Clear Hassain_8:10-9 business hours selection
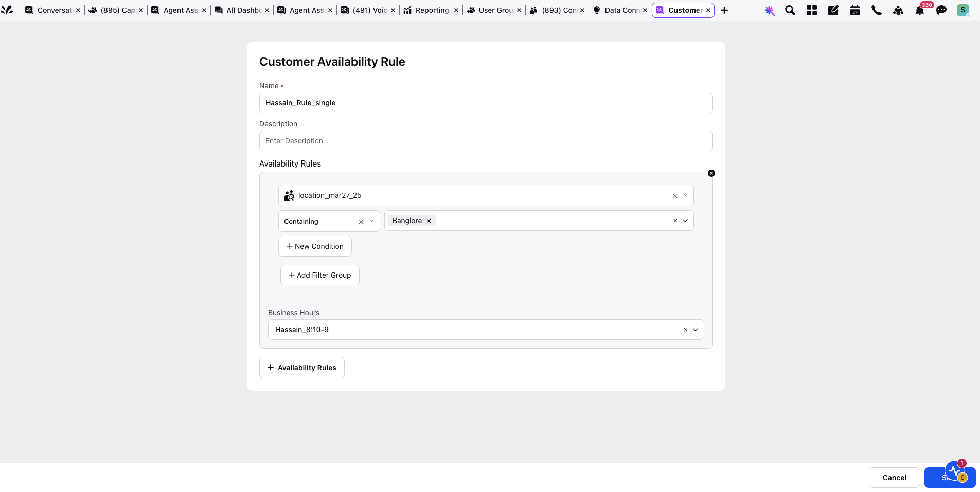The image size is (980, 492). (685, 330)
